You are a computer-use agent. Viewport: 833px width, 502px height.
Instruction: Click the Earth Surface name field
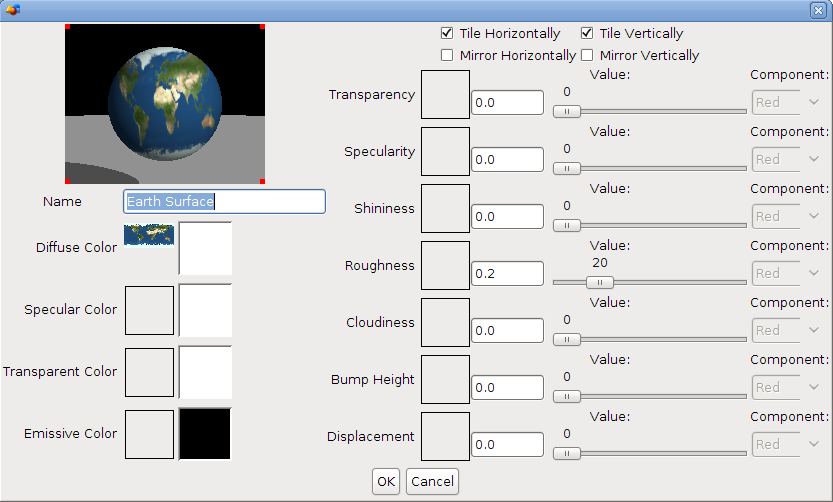(x=224, y=202)
